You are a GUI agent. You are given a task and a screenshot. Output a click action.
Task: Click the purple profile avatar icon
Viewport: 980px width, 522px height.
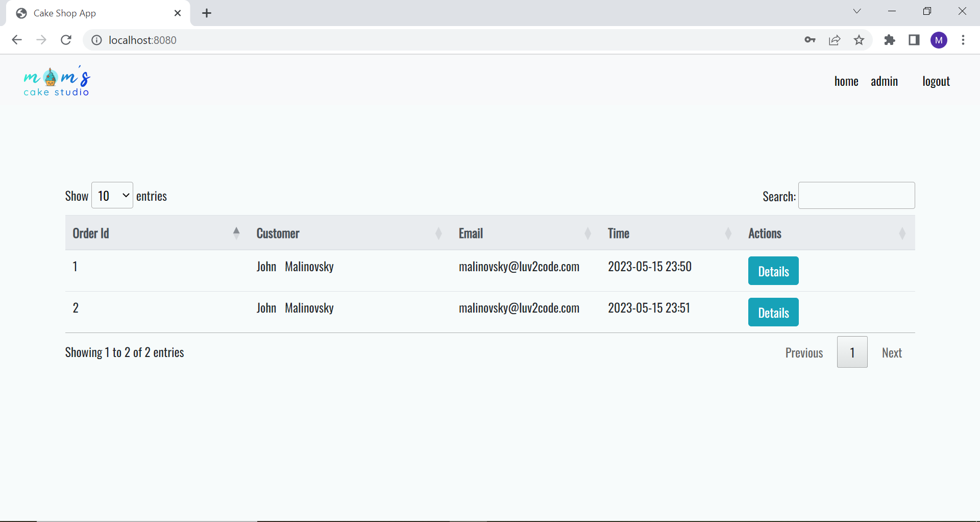[x=939, y=40]
